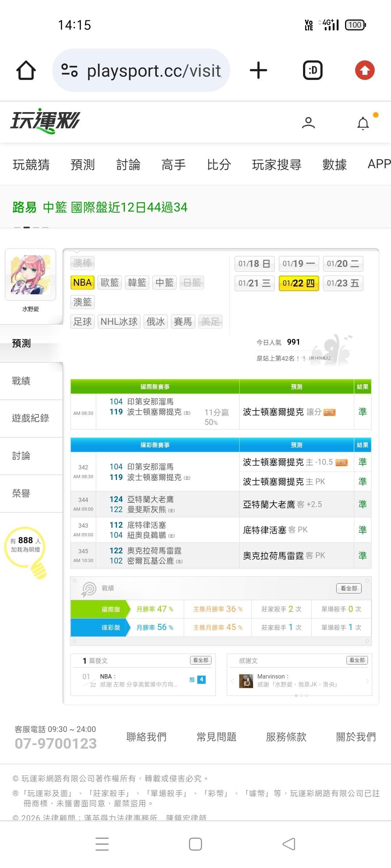
Task: Open 數據 navigation item
Action: (335, 165)
